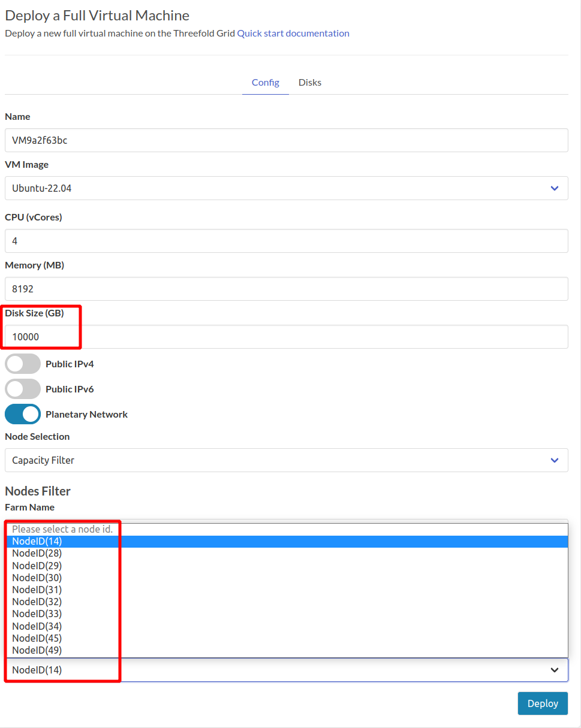Click inside the CPU vCores field

point(286,241)
